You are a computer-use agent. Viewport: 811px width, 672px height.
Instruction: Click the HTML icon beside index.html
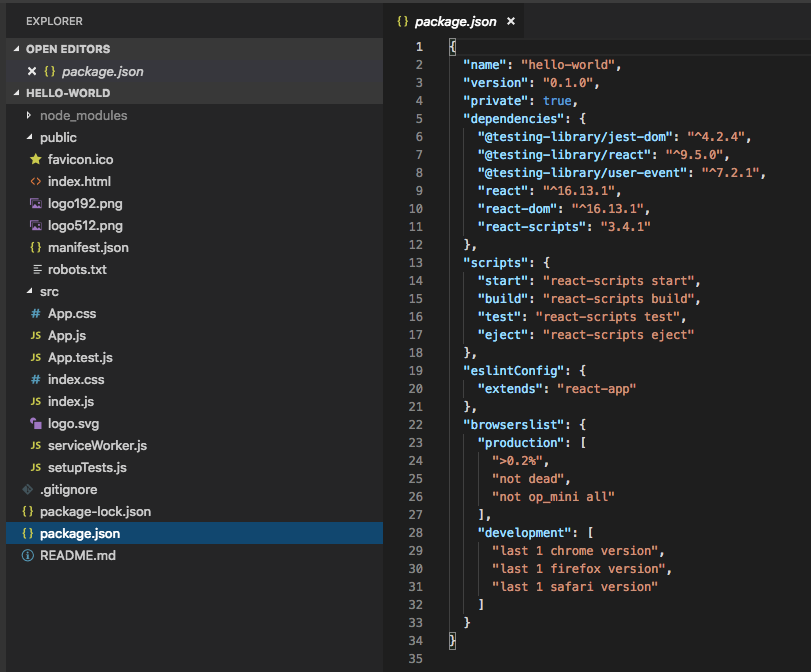(36, 181)
